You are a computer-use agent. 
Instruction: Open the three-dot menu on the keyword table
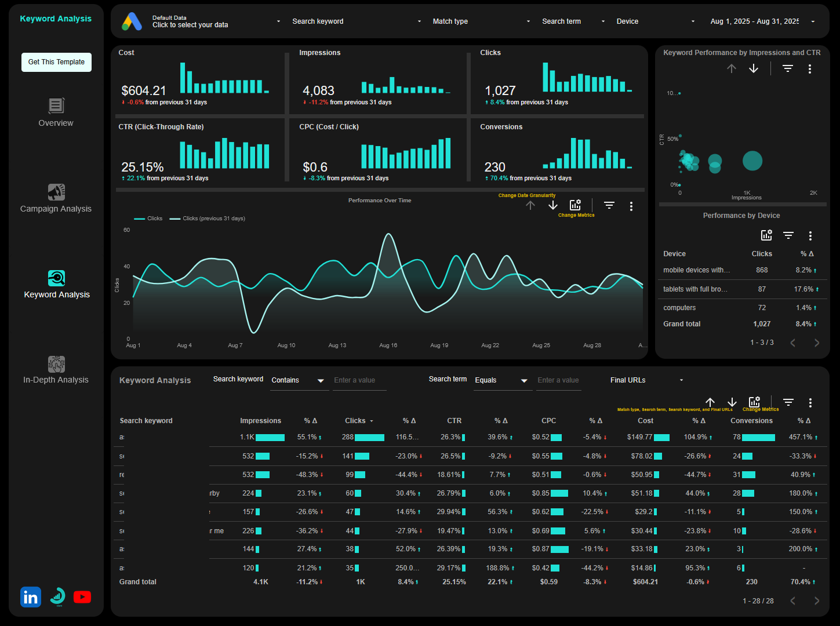[810, 402]
